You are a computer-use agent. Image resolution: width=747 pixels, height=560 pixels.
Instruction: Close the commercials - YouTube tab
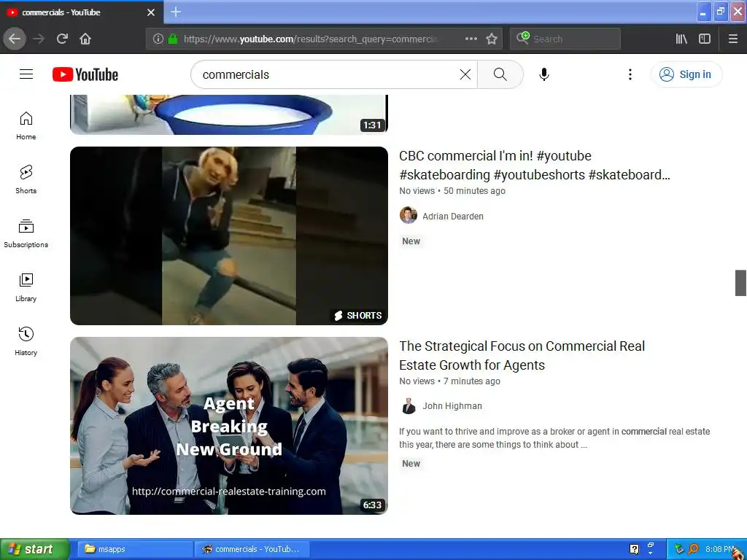point(151,12)
